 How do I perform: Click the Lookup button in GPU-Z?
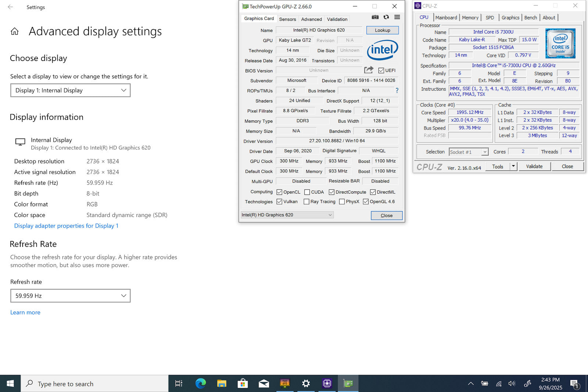(382, 30)
